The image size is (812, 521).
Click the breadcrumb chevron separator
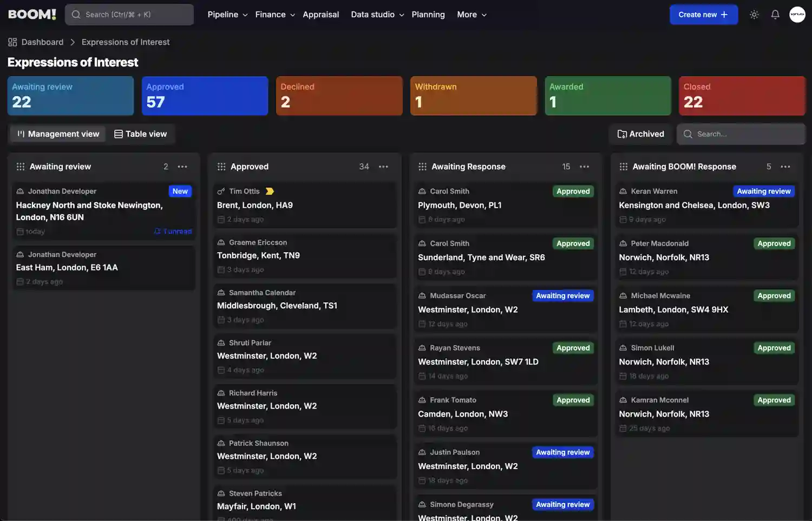73,42
